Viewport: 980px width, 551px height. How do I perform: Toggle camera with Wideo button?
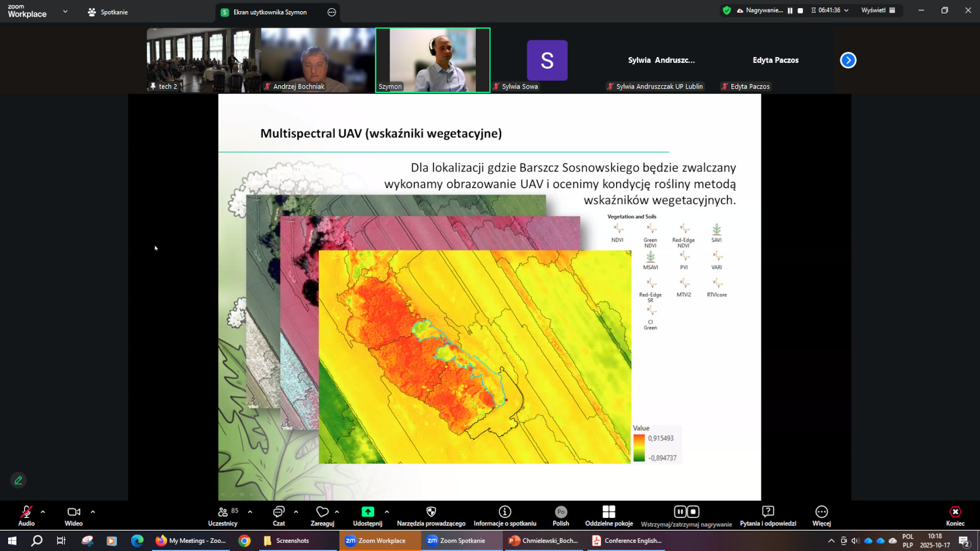73,515
